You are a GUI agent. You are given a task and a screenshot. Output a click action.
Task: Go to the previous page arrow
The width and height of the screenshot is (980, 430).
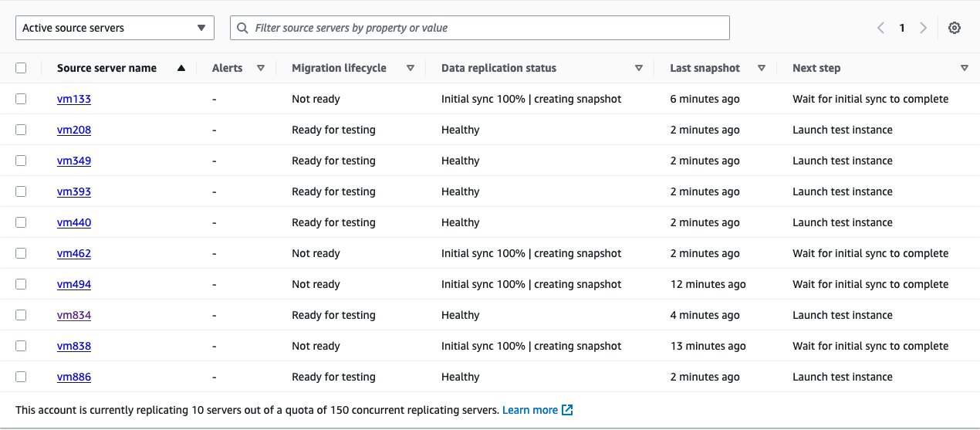[x=880, y=28]
